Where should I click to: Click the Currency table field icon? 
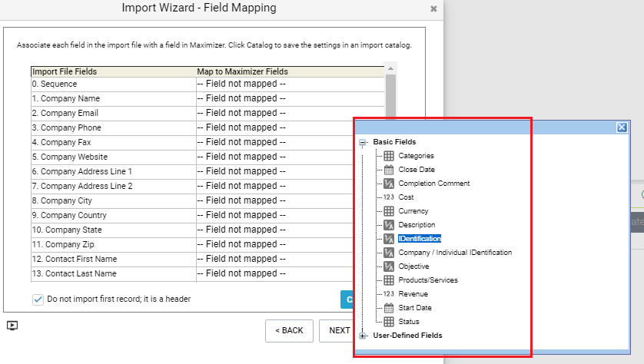(x=389, y=211)
